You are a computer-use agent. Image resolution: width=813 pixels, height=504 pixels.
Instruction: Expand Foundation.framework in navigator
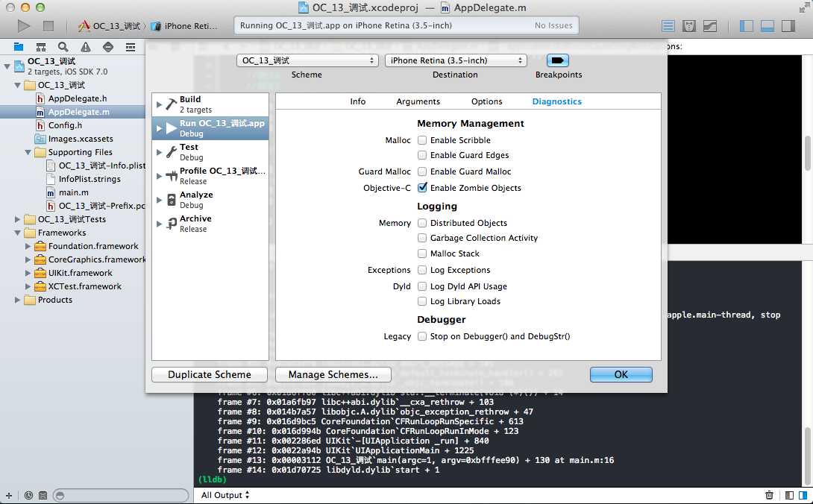(28, 246)
